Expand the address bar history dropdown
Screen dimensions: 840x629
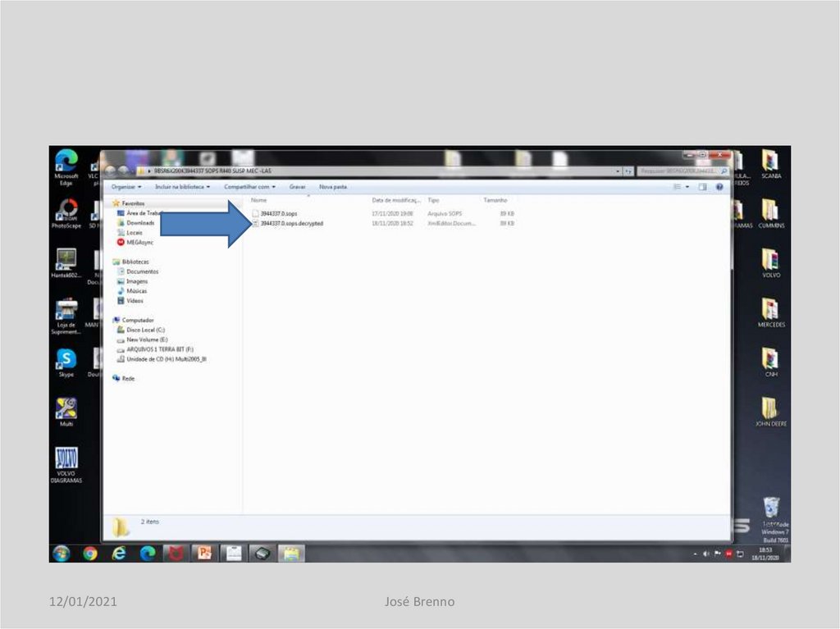coord(618,171)
